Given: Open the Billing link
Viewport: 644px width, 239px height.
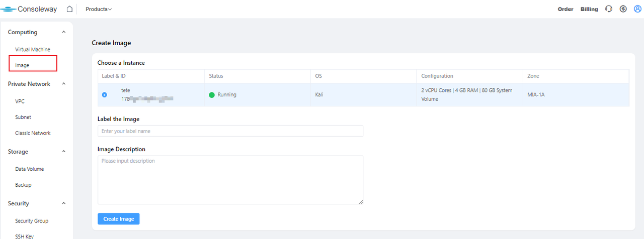Looking at the screenshot, I should click(589, 9).
